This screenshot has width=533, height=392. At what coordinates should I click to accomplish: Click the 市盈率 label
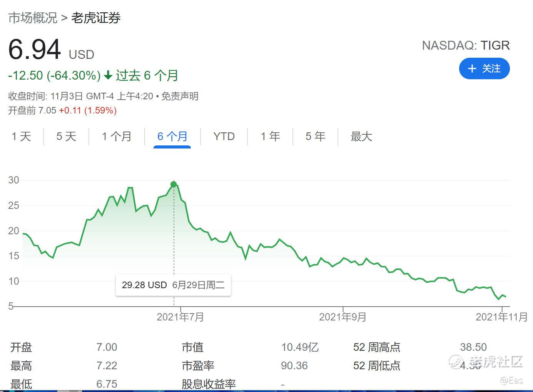[198, 365]
